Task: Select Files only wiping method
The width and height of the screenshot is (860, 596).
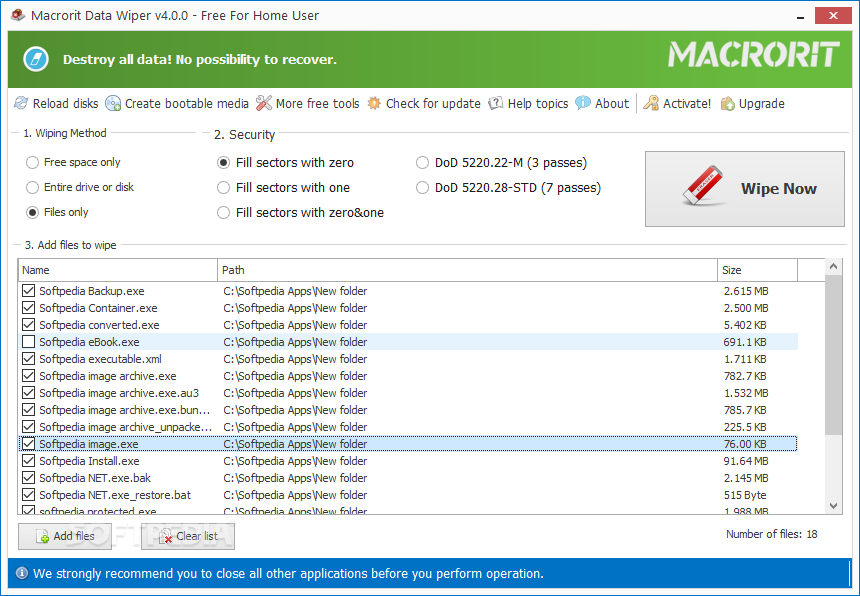Action: [32, 212]
